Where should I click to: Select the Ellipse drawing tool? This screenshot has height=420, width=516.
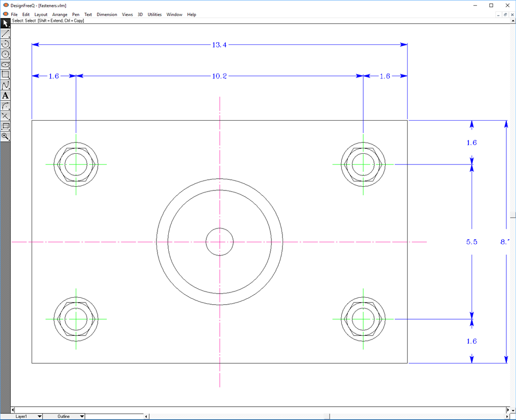[x=6, y=65]
